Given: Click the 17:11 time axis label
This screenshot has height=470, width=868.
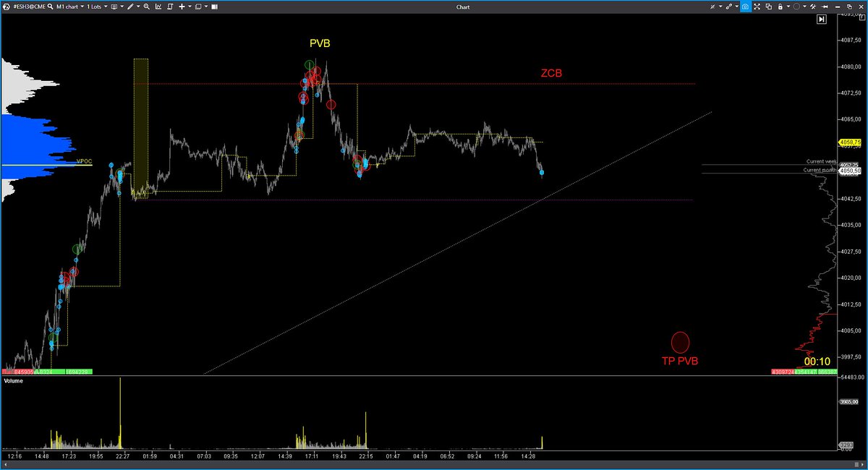Looking at the screenshot, I should 312,456.
